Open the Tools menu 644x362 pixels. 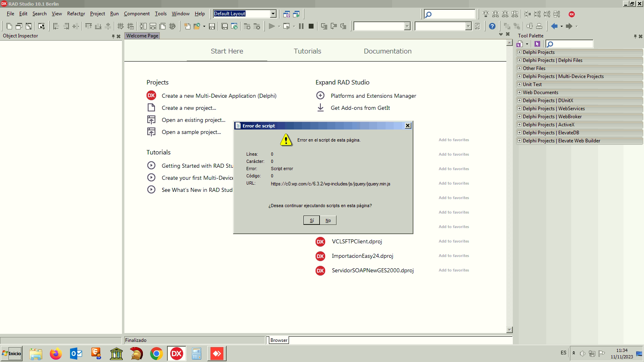point(161,14)
